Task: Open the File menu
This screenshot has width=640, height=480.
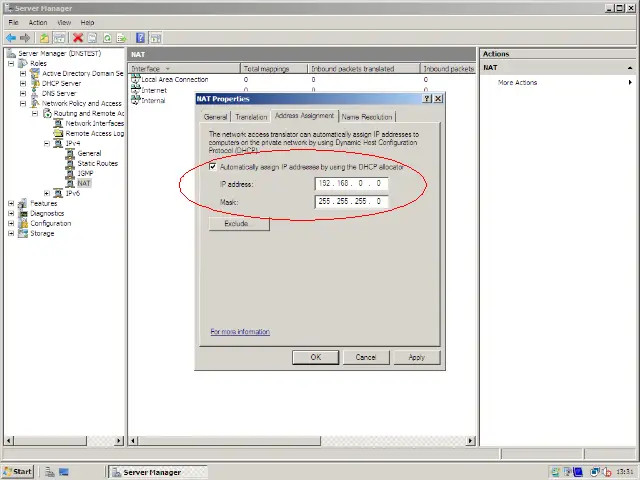Action: point(13,22)
